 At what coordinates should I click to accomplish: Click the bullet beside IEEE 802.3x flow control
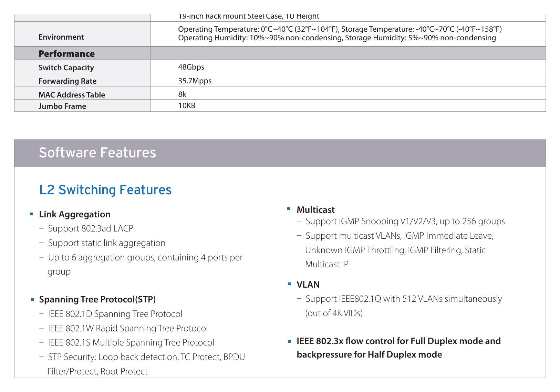tap(289, 341)
